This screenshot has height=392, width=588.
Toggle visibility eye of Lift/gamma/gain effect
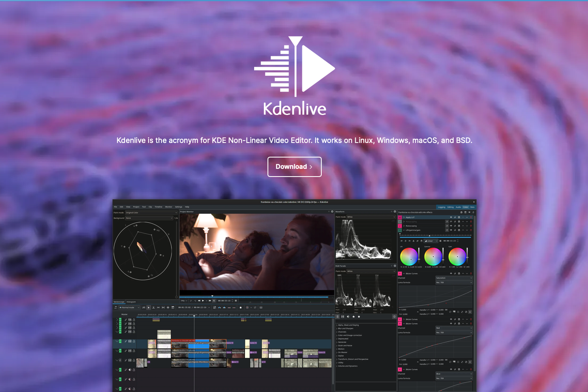pos(451,230)
